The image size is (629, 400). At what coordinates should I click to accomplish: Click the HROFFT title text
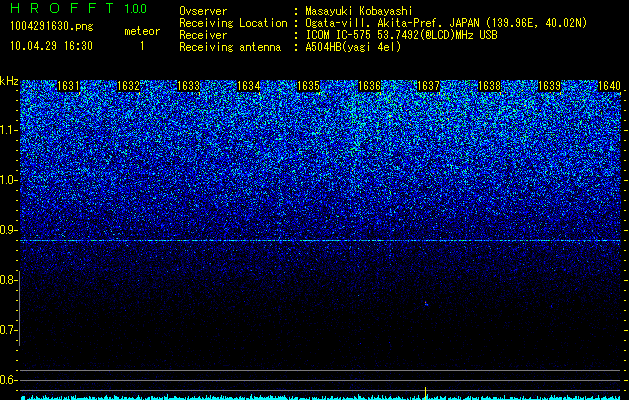click(62, 8)
